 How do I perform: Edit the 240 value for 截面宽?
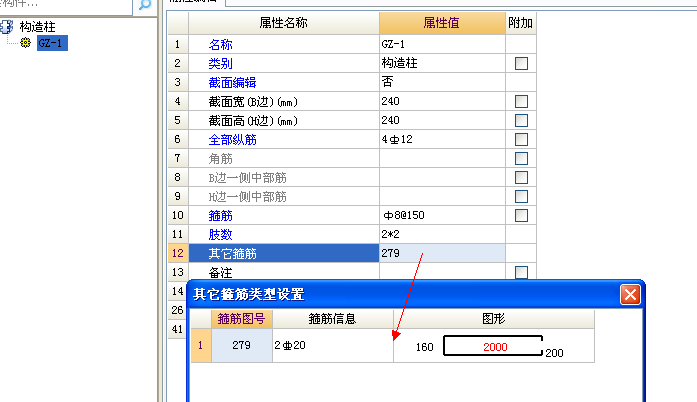pyautogui.click(x=442, y=101)
